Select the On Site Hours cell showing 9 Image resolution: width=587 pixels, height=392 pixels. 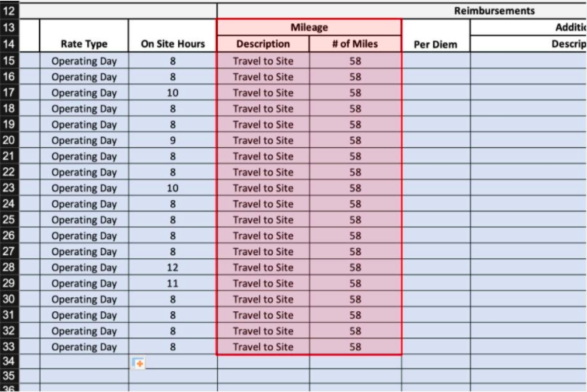pyautogui.click(x=173, y=141)
